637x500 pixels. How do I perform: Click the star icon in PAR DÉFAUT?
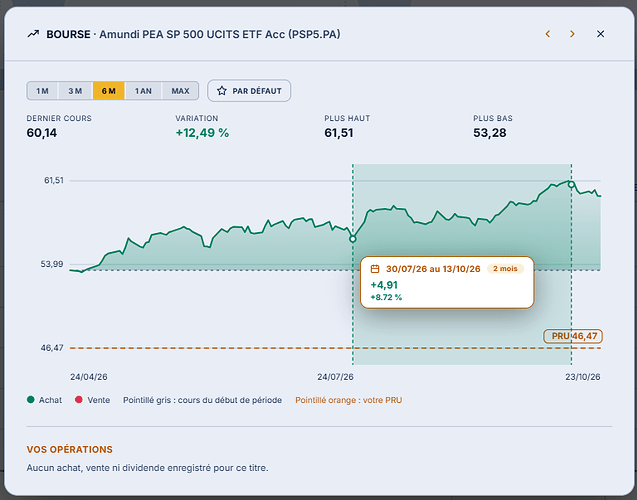click(221, 91)
